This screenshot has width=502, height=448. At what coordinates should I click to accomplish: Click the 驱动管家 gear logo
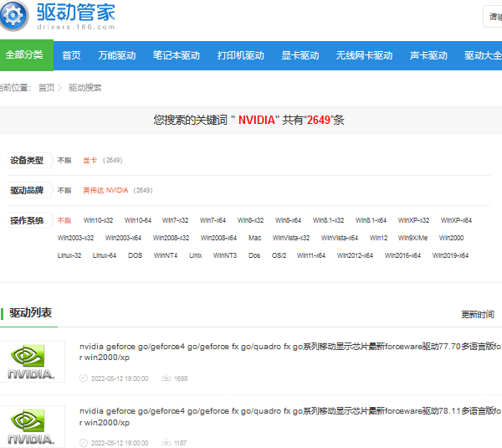[13, 15]
